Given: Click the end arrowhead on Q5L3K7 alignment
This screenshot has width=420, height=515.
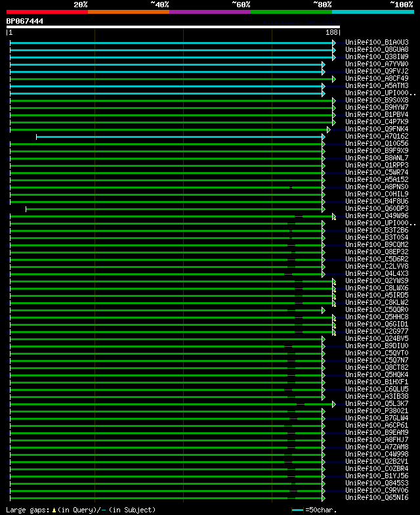Looking at the screenshot, I should [334, 405].
